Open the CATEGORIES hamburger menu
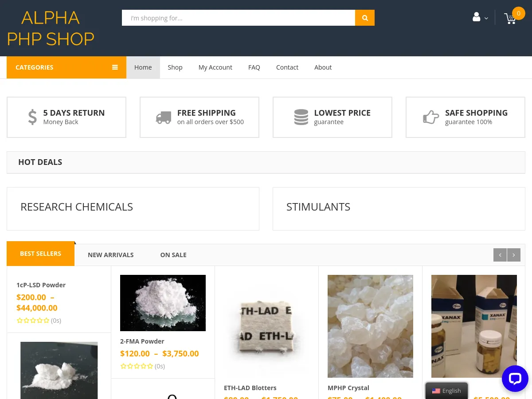This screenshot has width=532, height=399. 115,67
